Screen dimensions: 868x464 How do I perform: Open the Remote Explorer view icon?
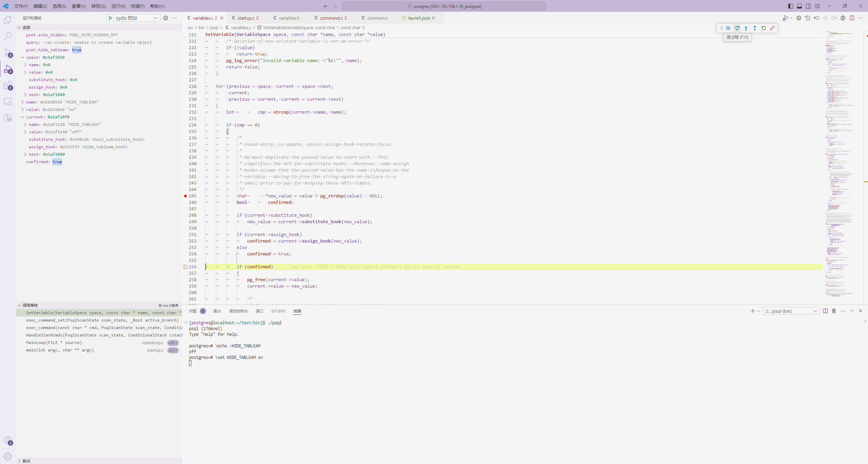[8, 102]
